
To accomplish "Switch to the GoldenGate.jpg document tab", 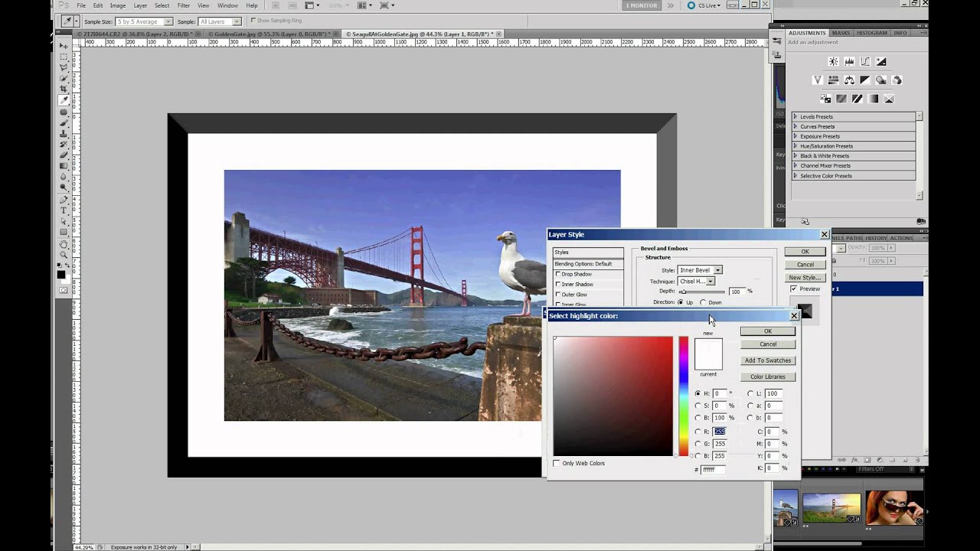I will coord(271,34).
